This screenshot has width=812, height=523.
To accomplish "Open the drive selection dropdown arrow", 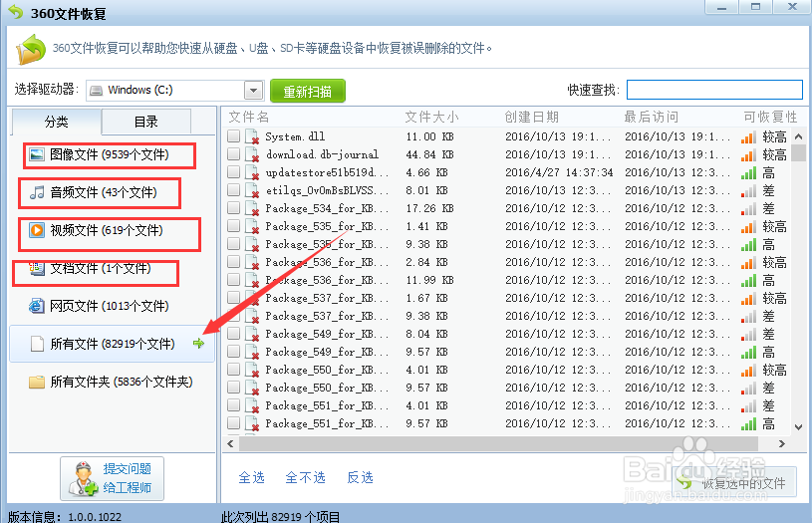I will [x=254, y=91].
